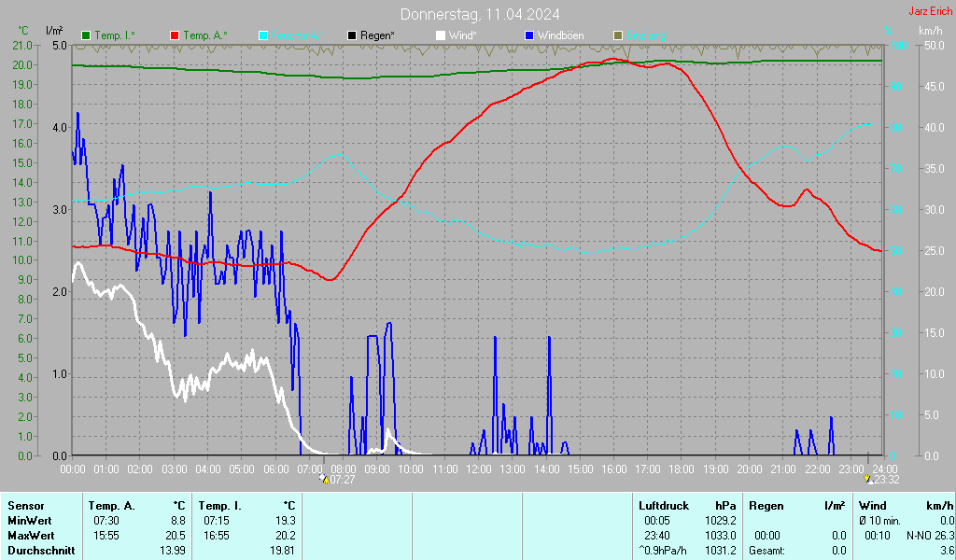Click the 'Ø 10 min.' wind label
956x560 pixels.
click(879, 521)
